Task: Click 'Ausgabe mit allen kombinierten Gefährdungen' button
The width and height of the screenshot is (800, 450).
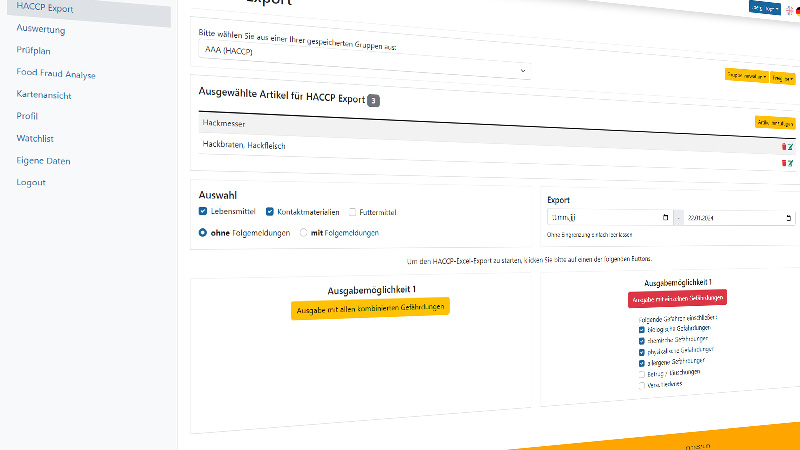Action: pyautogui.click(x=370, y=309)
